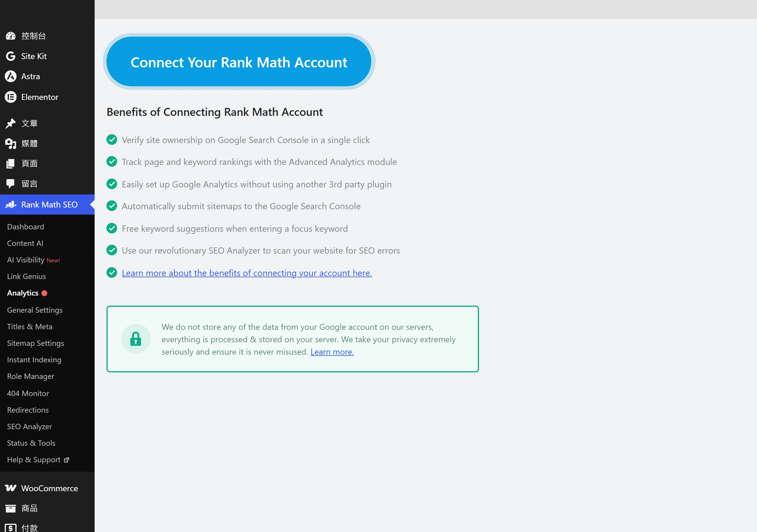
Task: Open the 控制台 menu
Action: click(x=47, y=36)
